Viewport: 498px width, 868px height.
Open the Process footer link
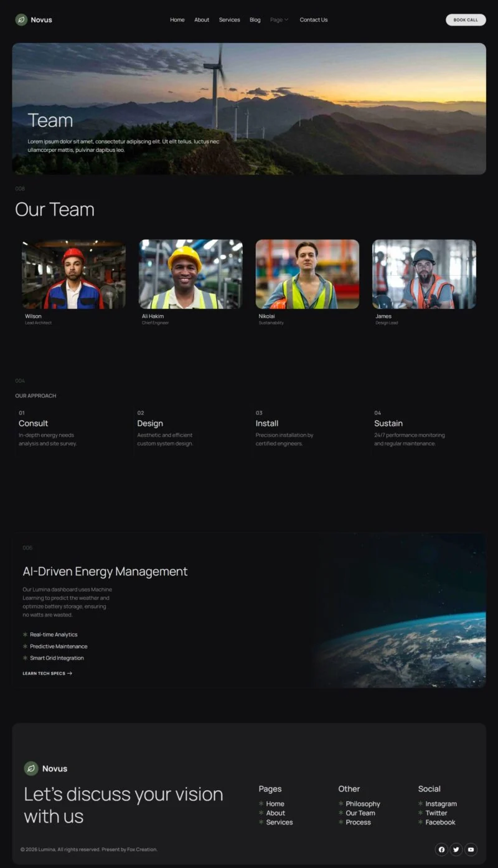point(359,823)
